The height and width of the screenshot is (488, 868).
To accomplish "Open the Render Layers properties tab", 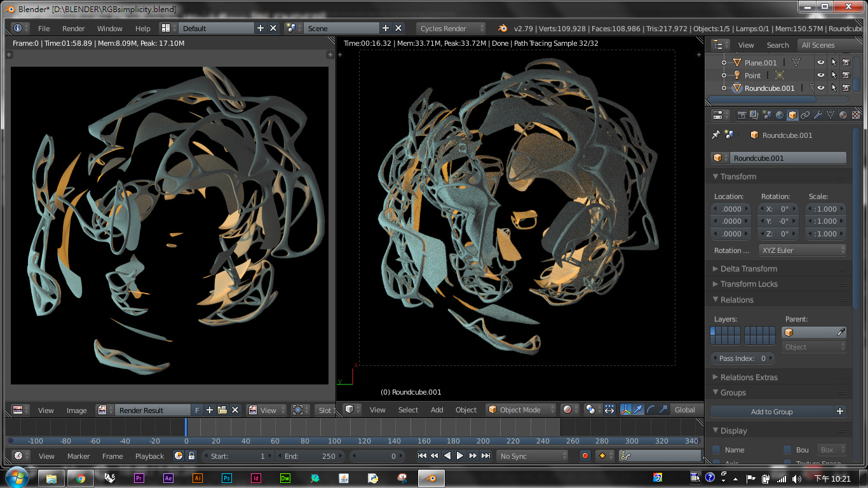I will coord(754,115).
